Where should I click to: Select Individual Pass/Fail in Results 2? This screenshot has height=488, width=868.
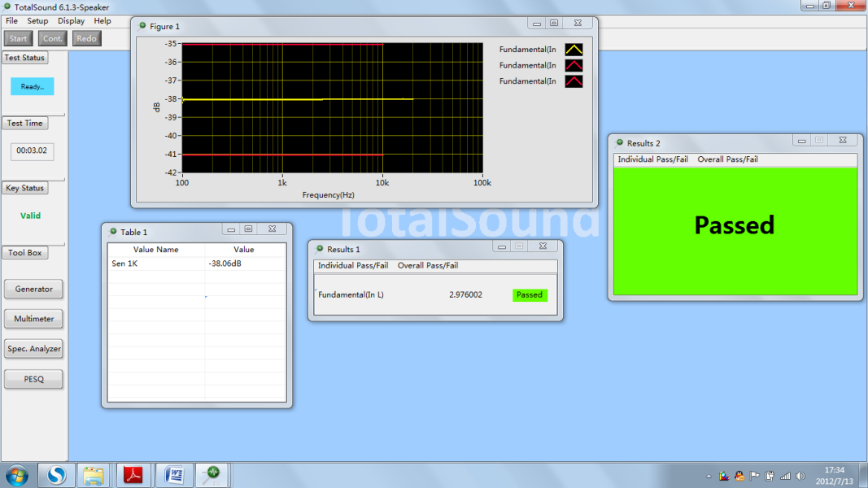click(652, 159)
